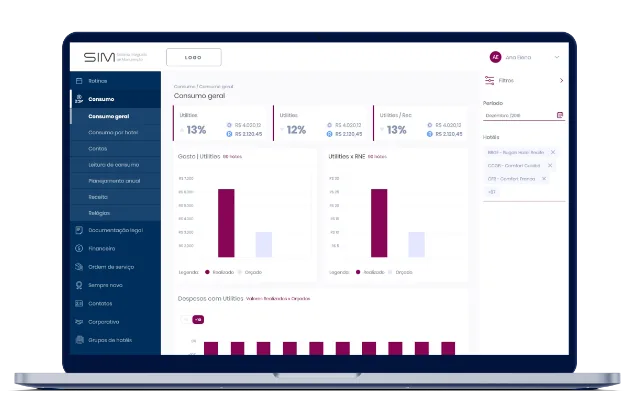The width and height of the screenshot is (637, 401).
Task: Expand the Filtros panel chevron
Action: tap(561, 80)
